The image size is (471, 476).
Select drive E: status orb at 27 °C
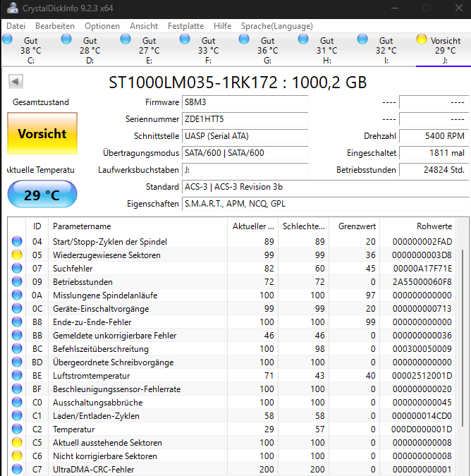click(126, 39)
